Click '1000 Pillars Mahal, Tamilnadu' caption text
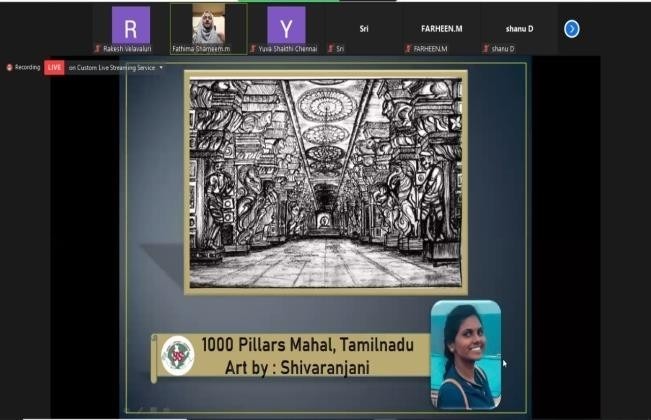 pos(308,345)
